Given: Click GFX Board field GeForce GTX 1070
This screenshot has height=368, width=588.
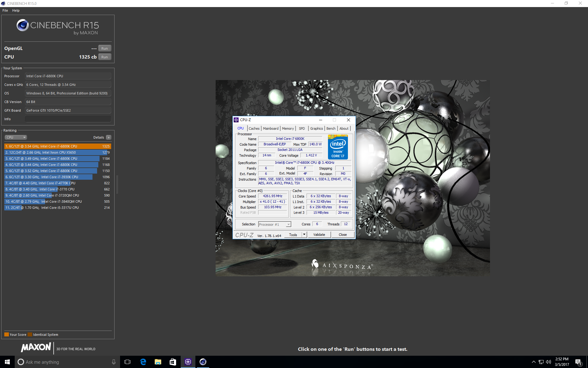Looking at the screenshot, I should point(68,110).
